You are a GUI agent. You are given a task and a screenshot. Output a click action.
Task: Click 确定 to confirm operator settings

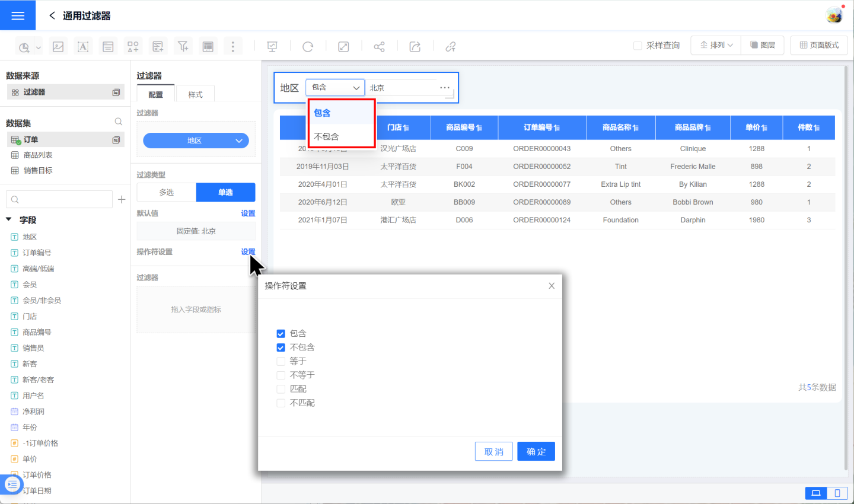[x=536, y=452]
